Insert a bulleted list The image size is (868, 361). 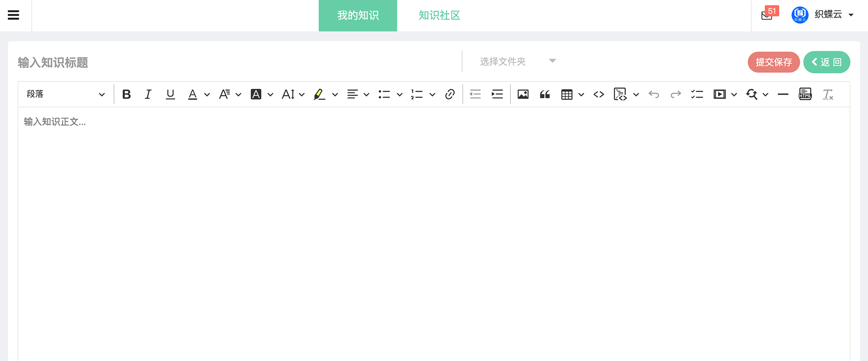384,94
